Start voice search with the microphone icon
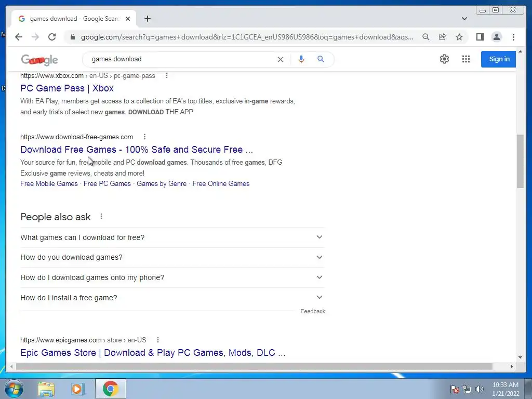This screenshot has height=399, width=532. coord(301,59)
